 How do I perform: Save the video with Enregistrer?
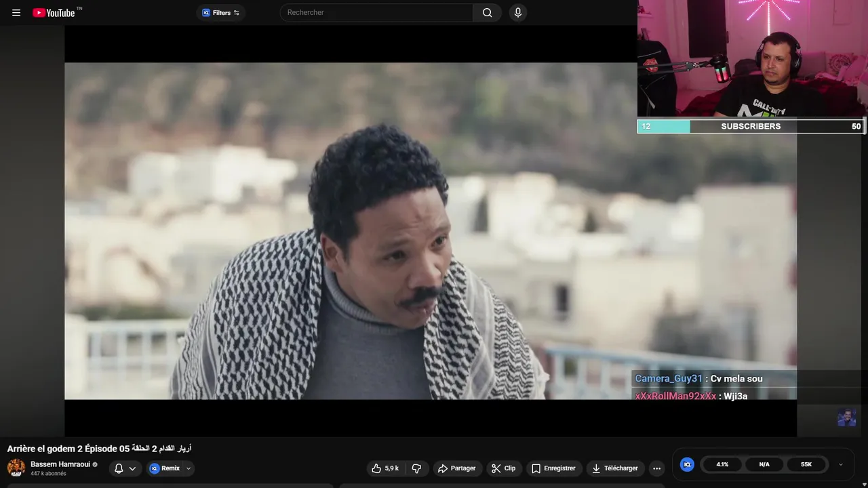tap(553, 468)
